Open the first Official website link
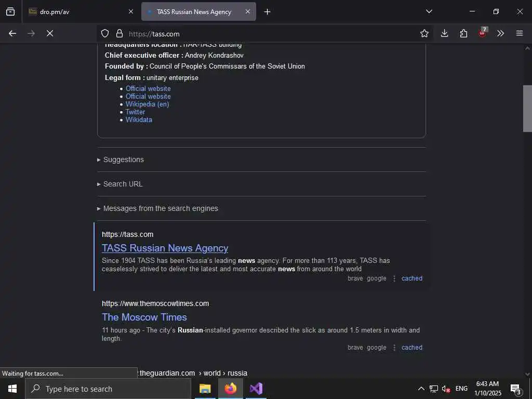532x399 pixels. pos(148,88)
